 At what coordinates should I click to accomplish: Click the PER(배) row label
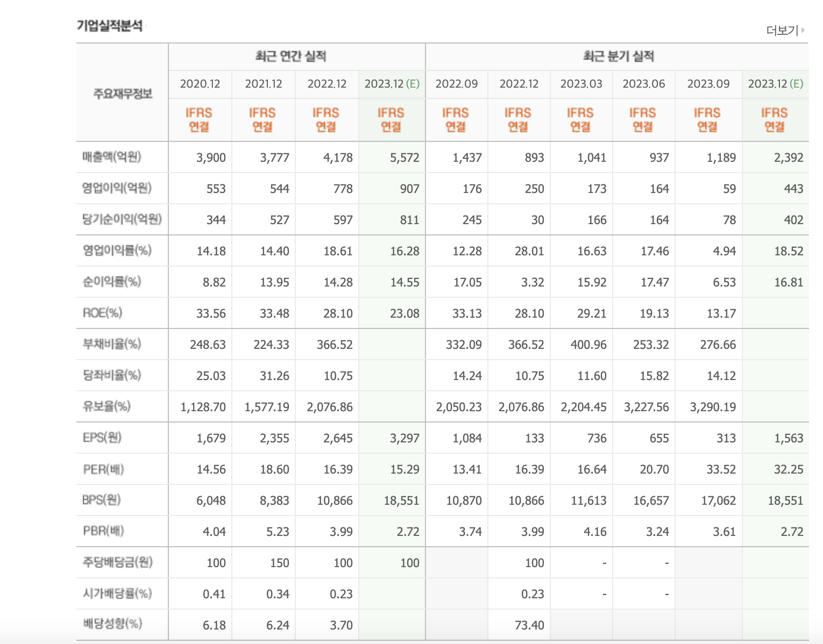(x=103, y=469)
